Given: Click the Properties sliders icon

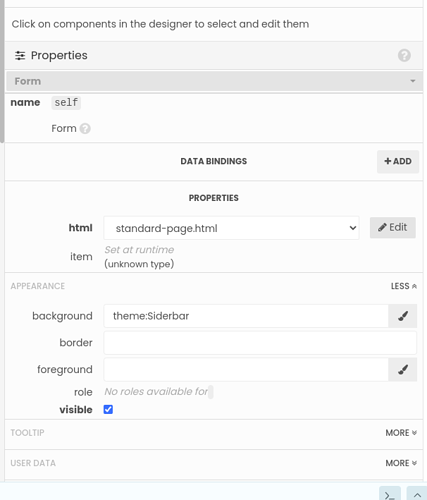Looking at the screenshot, I should point(20,56).
